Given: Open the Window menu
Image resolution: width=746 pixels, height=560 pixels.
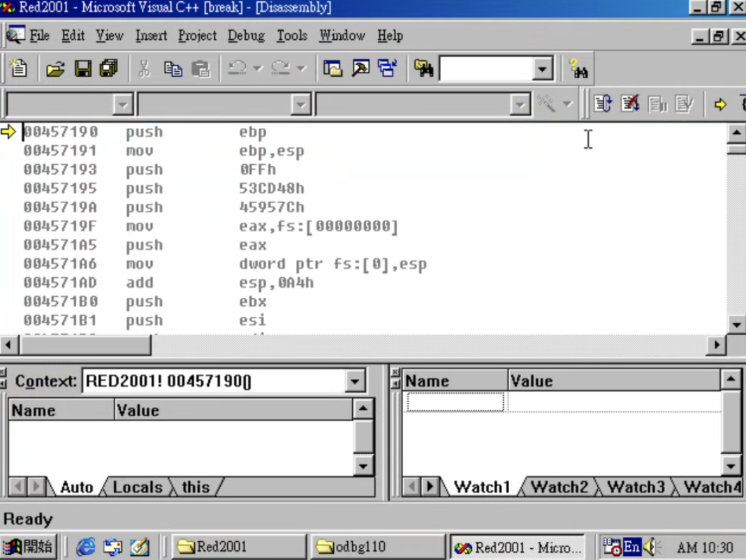Looking at the screenshot, I should tap(342, 36).
